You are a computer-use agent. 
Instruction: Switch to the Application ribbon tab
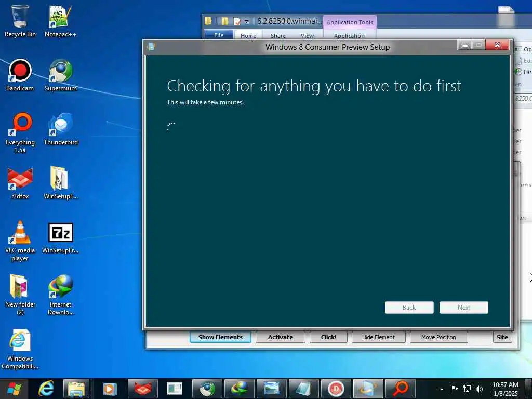click(349, 36)
